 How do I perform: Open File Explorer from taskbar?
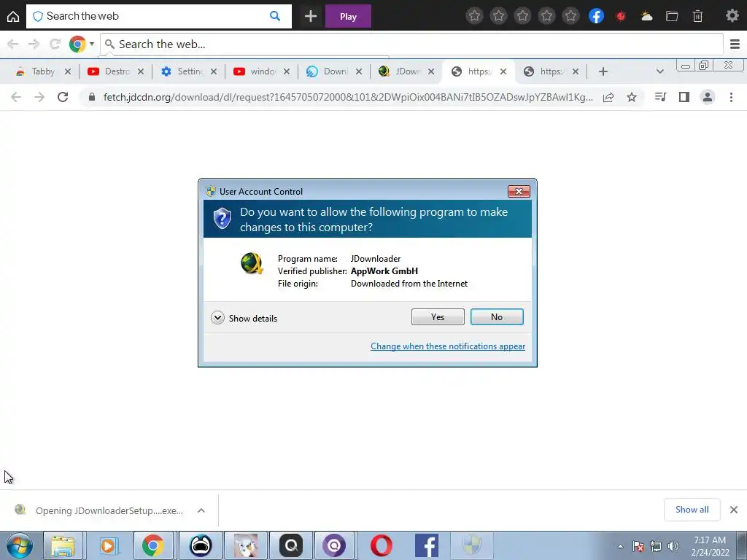pos(63,545)
